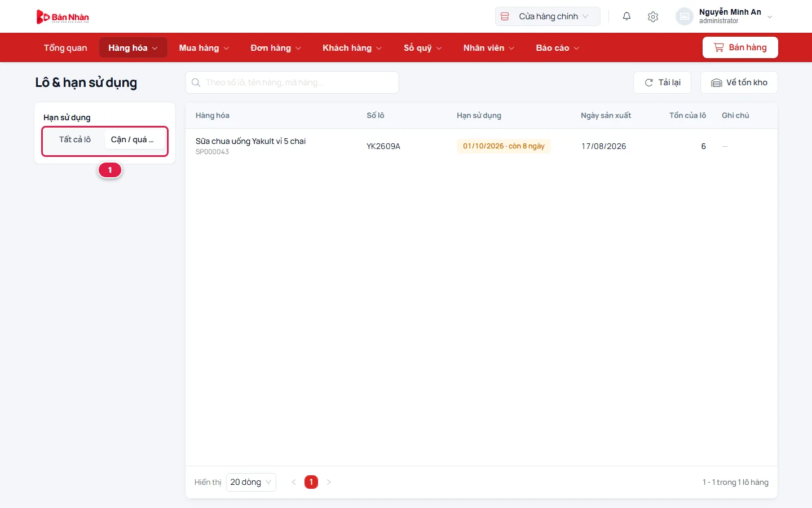
Task: Click the 01/10/2026 expiry badge
Action: 504,146
